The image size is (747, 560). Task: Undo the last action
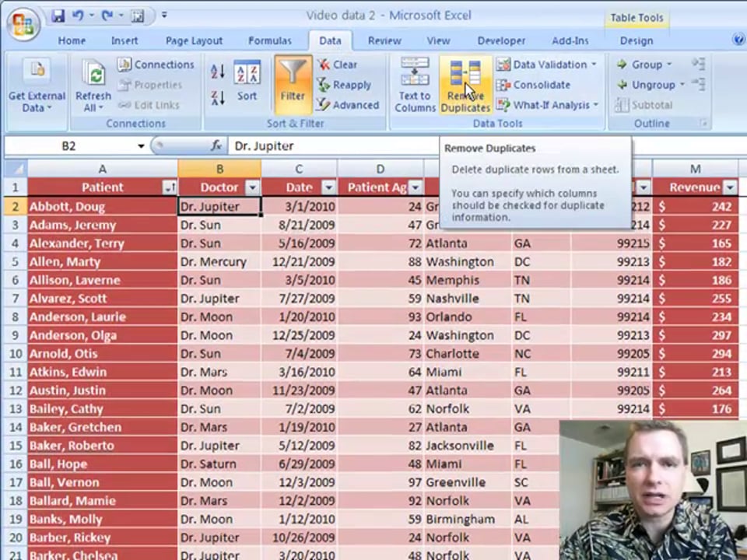(78, 16)
